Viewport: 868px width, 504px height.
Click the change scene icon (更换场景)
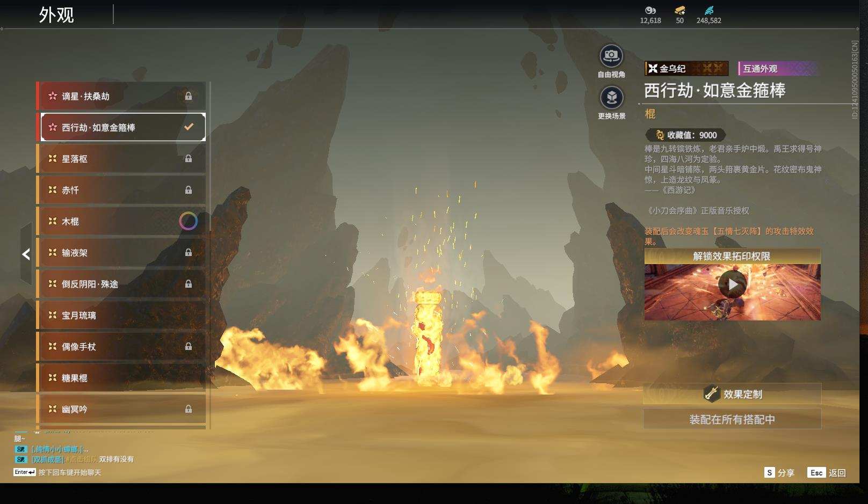point(611,98)
